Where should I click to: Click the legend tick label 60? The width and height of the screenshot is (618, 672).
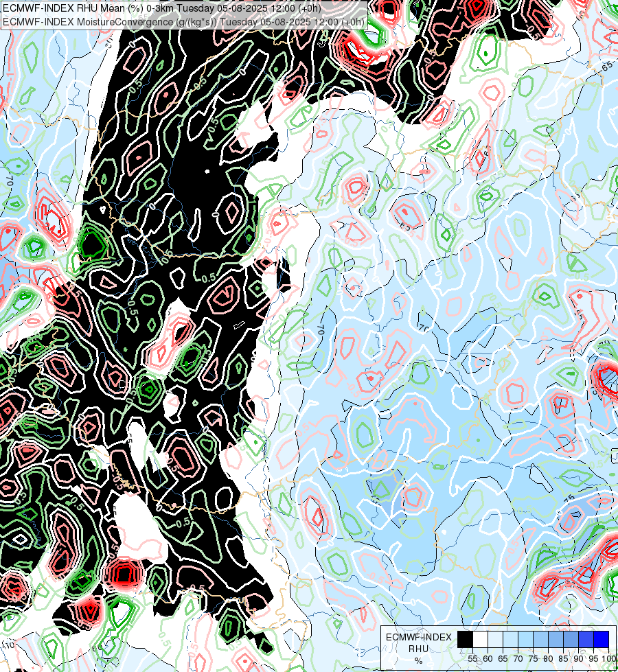(488, 659)
